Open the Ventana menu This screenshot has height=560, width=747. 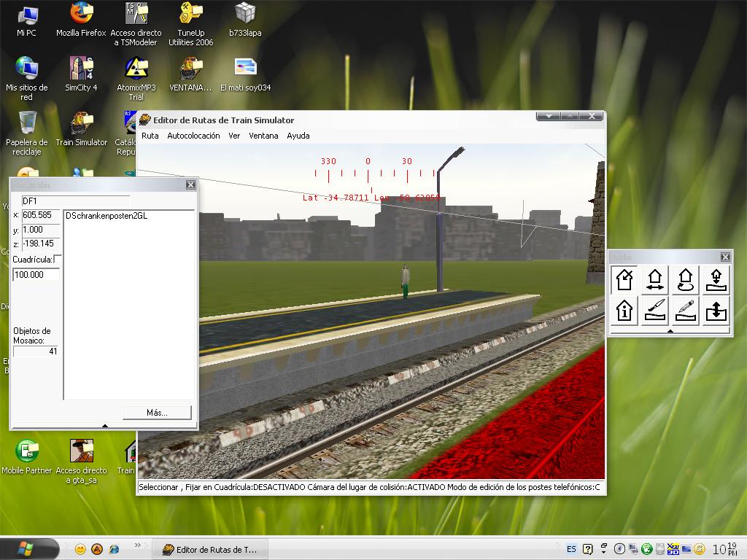click(263, 136)
